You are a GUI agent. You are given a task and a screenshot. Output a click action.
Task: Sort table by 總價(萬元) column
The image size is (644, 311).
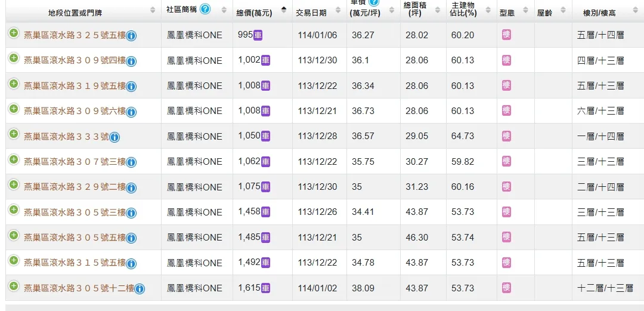(x=254, y=13)
